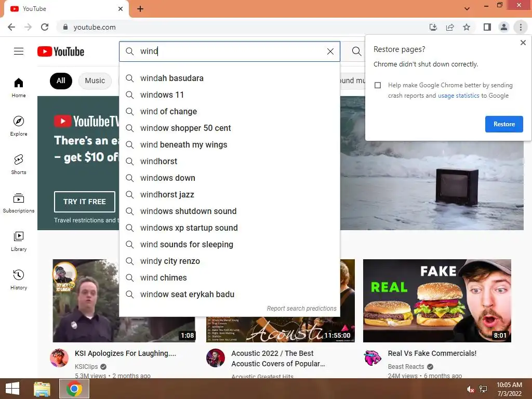
Task: Pick windows shutdown sound suggestion
Action: 229,211
